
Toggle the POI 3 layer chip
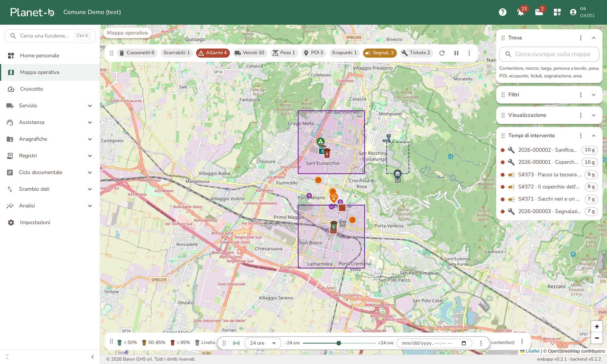point(314,53)
